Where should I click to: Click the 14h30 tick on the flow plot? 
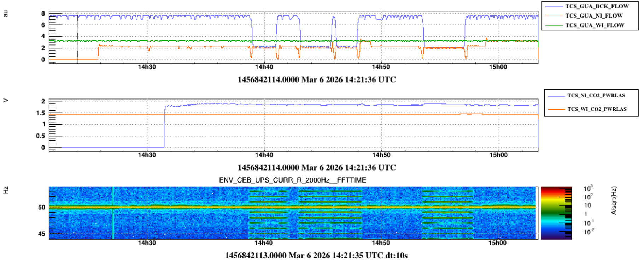pyautogui.click(x=147, y=67)
